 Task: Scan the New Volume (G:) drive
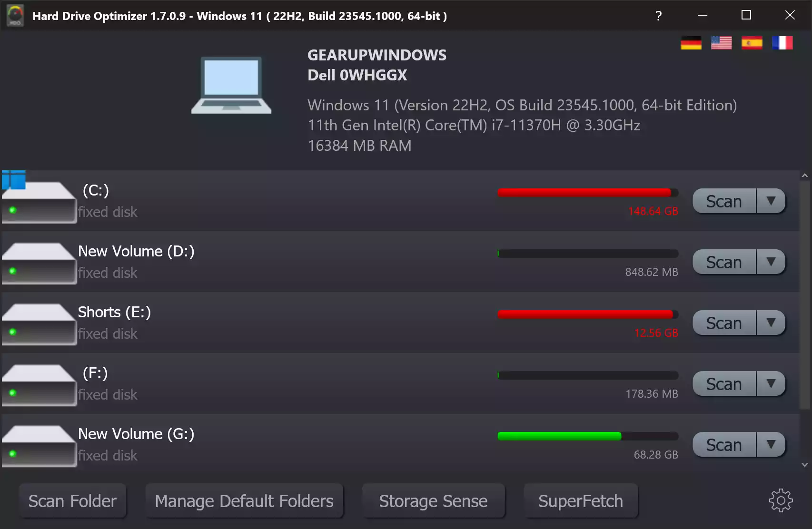[x=724, y=445]
